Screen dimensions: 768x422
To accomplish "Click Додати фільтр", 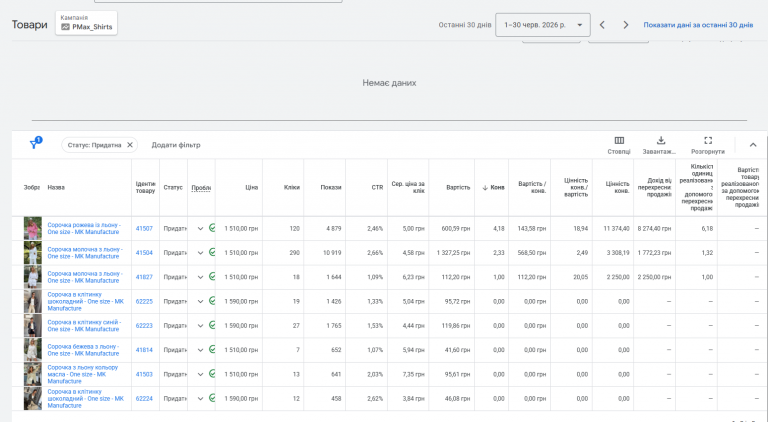I will pyautogui.click(x=176, y=145).
